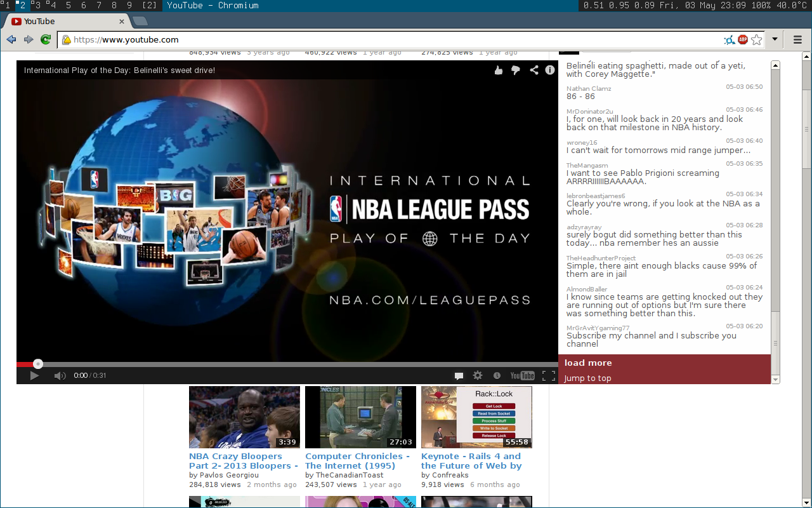Open NBA Crazy Bloopers video thumbnail
812x508 pixels.
244,417
